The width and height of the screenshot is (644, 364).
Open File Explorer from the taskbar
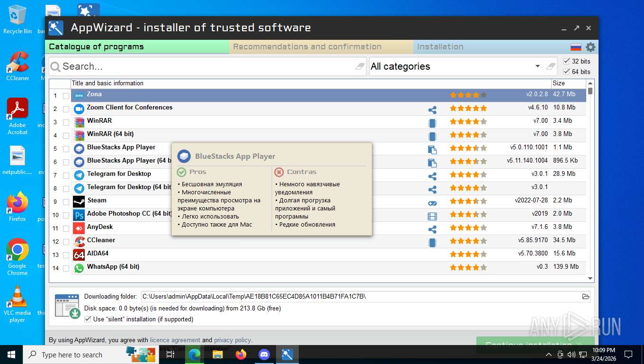coord(218,354)
